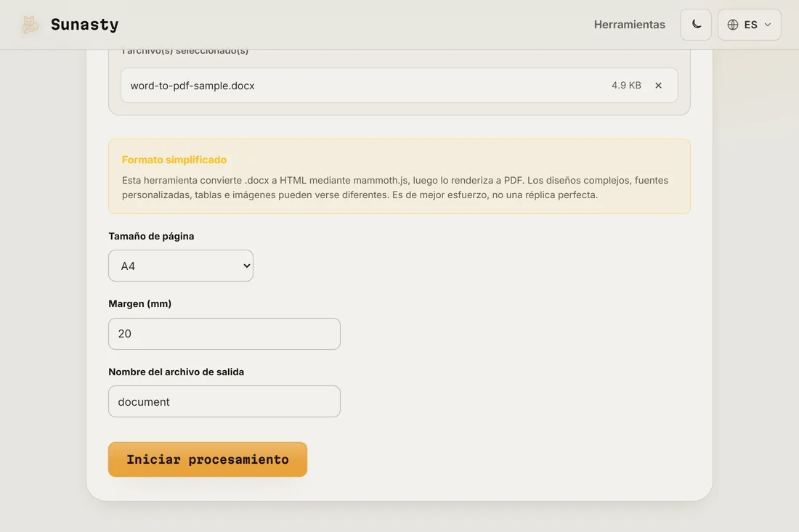
Task: Click the Iniciar procesamiento button
Action: (208, 459)
